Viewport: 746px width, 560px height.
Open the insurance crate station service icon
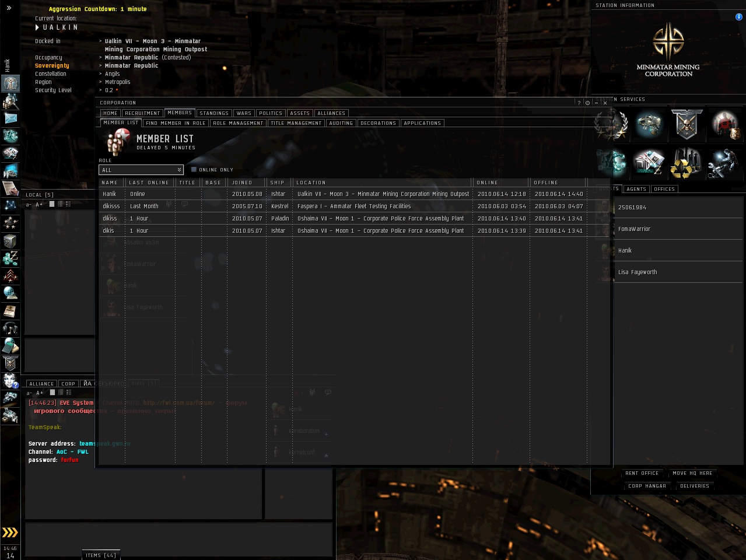coord(649,163)
